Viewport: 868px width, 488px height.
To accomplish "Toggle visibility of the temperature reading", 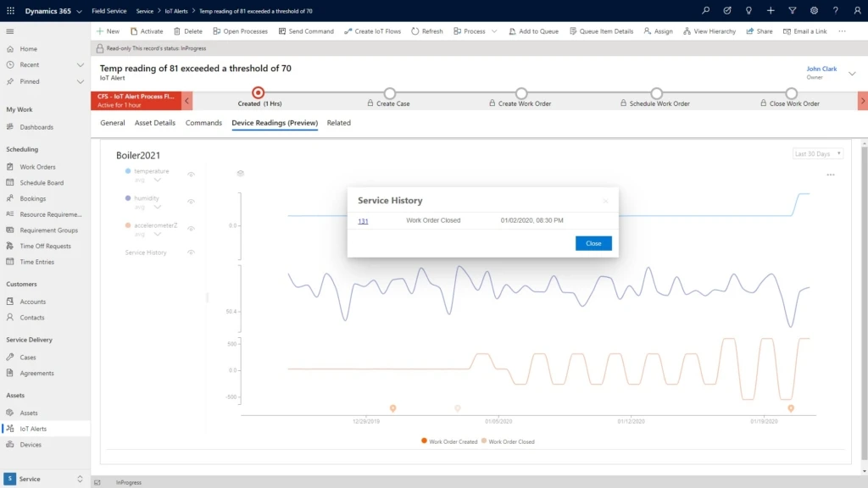I will (x=191, y=174).
